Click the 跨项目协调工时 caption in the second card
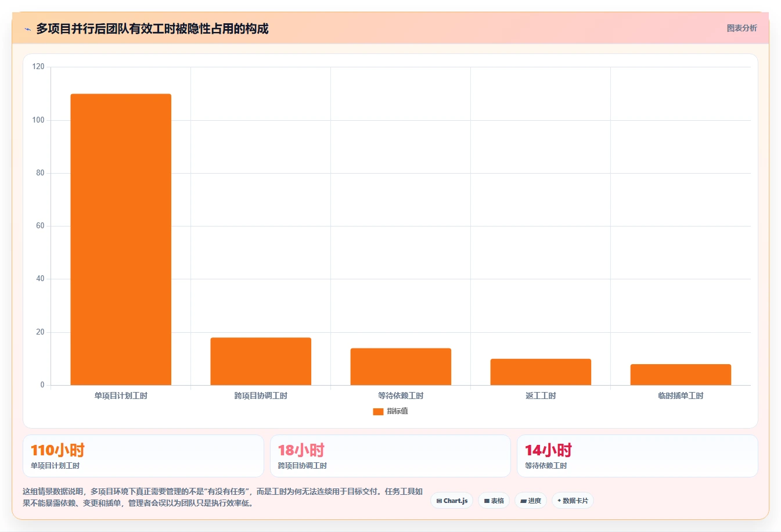 click(x=303, y=466)
